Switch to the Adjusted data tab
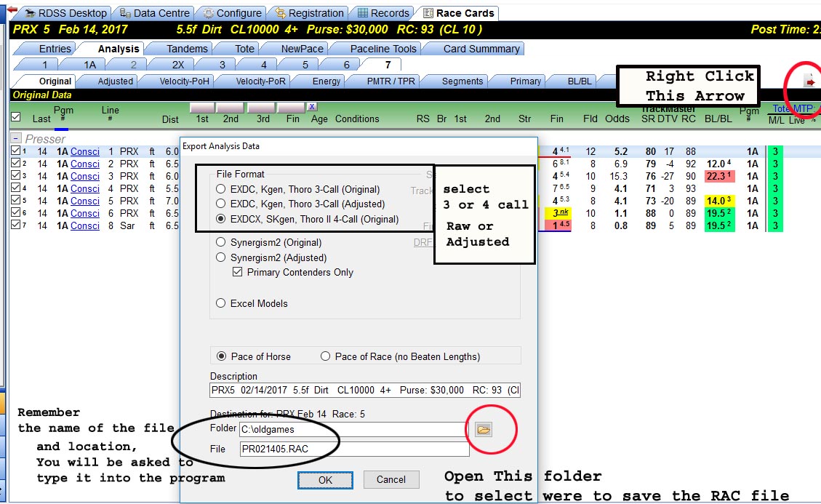The height and width of the screenshot is (504, 821). click(115, 81)
